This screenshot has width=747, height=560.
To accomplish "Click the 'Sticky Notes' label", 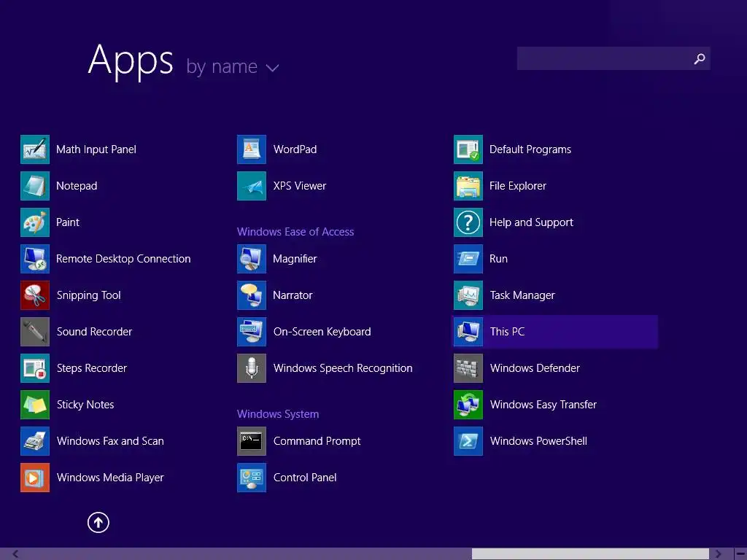I will 85,405.
